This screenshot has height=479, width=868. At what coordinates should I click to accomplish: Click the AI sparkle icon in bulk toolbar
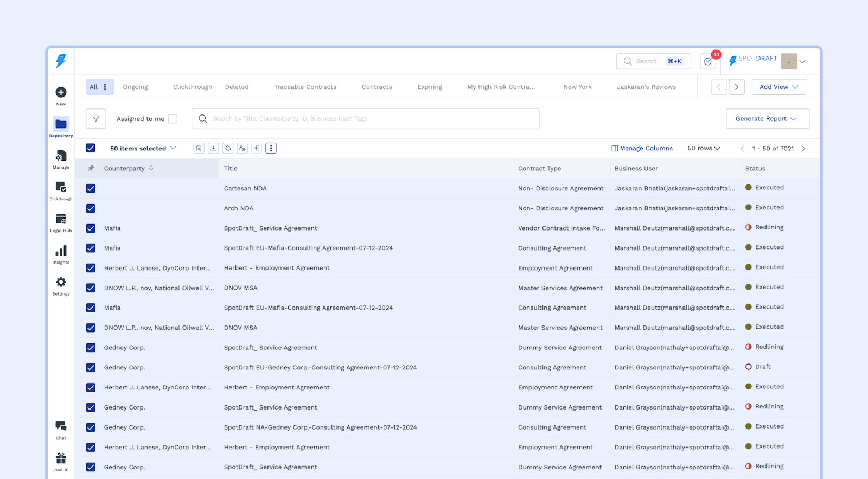(257, 148)
